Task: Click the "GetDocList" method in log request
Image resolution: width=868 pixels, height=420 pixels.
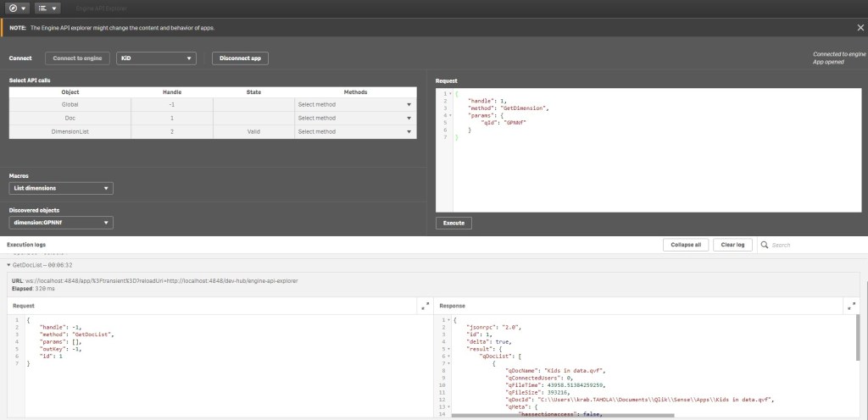Action: pyautogui.click(x=92, y=334)
